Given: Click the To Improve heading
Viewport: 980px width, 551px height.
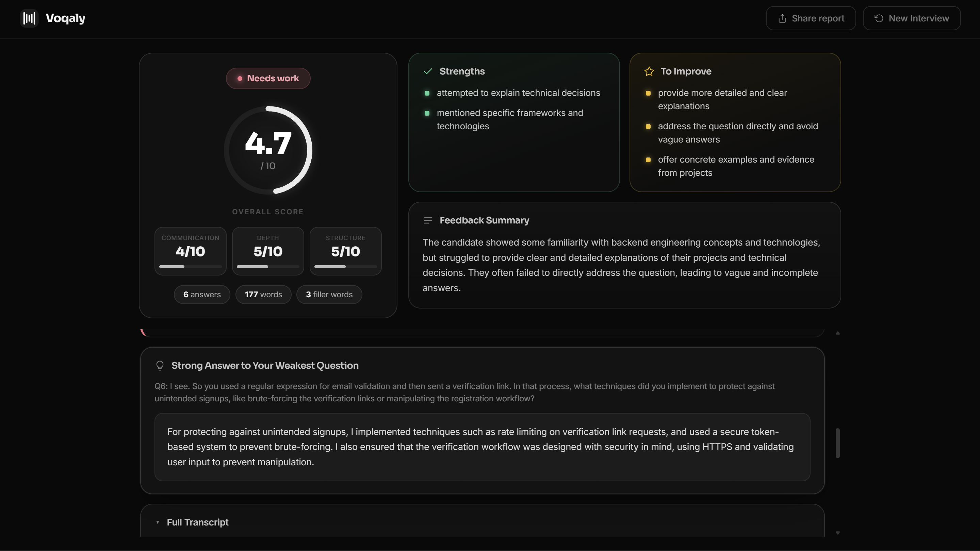Looking at the screenshot, I should (686, 71).
